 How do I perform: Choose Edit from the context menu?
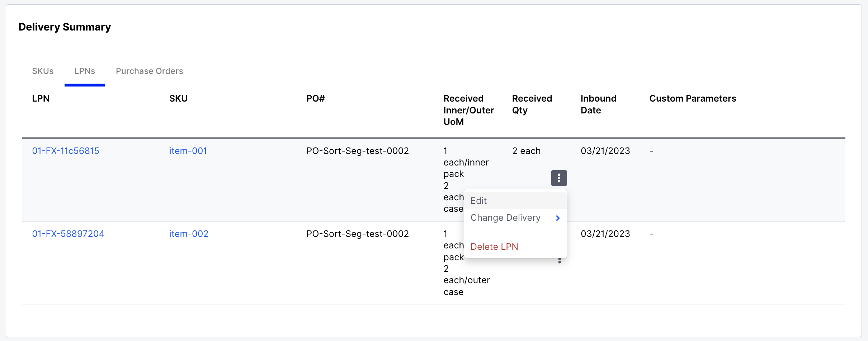[x=479, y=201]
